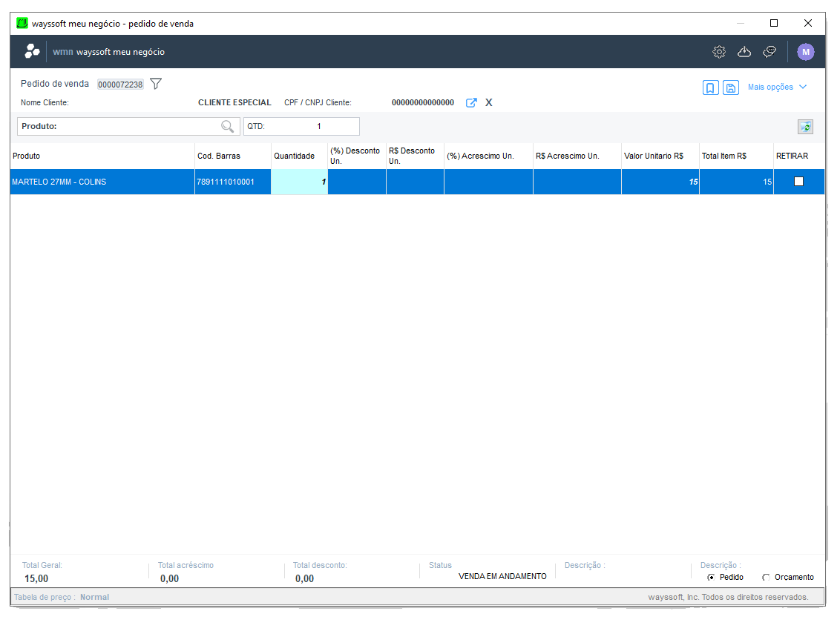The width and height of the screenshot is (840, 631).
Task: Click the Cod. Barras column header
Action: (x=233, y=156)
